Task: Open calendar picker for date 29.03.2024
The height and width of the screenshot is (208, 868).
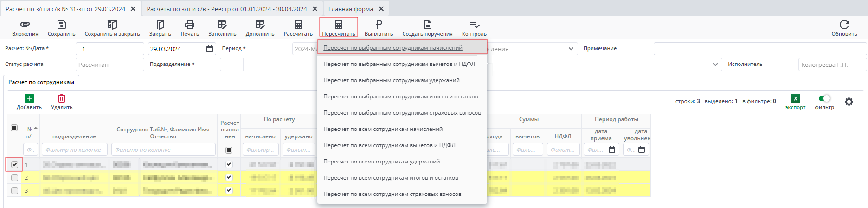Action: 210,49
